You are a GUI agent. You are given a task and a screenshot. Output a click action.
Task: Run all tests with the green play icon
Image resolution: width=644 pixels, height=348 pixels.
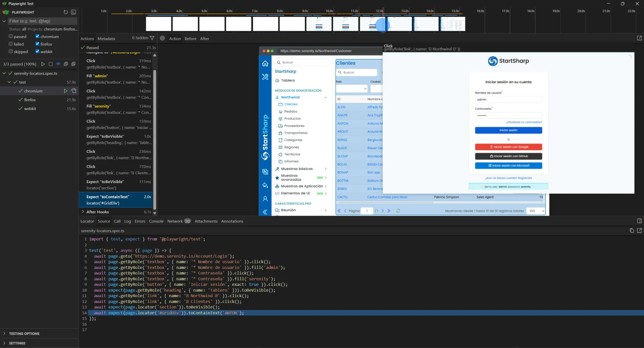tap(43, 64)
